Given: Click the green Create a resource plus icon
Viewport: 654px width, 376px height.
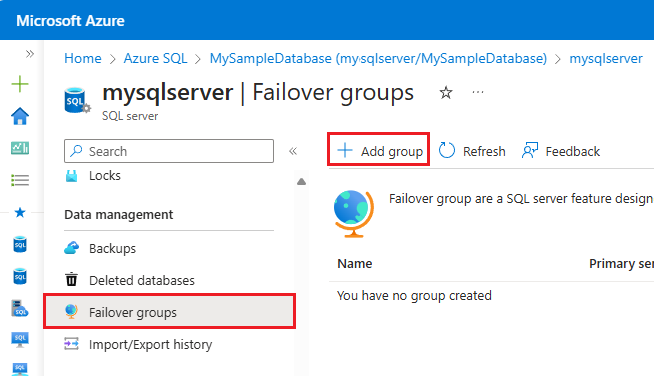Looking at the screenshot, I should [20, 84].
